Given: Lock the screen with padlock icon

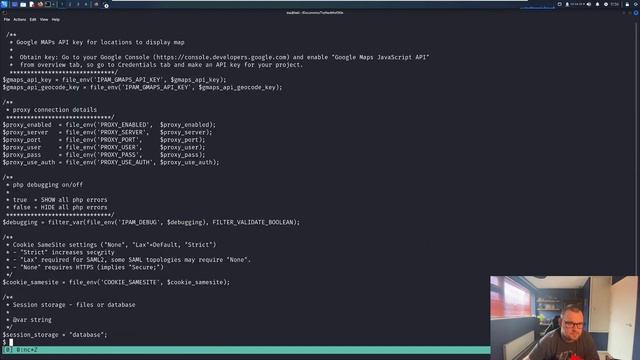Looking at the screenshot, I should (x=627, y=4).
